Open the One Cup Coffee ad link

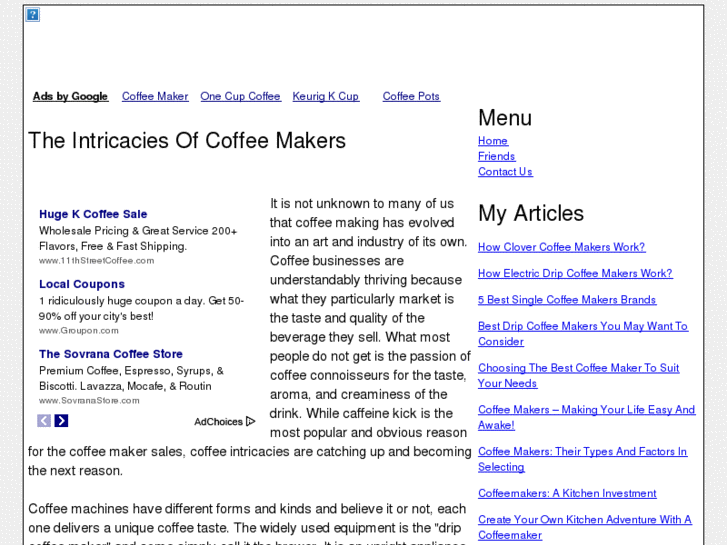240,97
